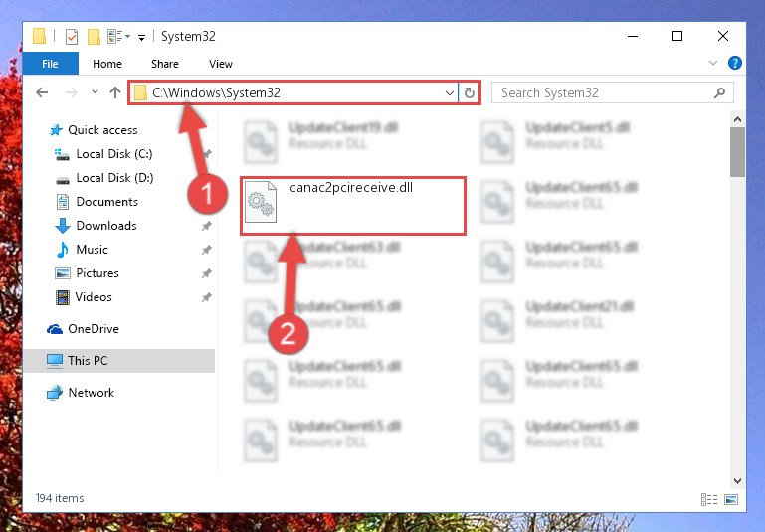Refresh the System32 folder view
The width and height of the screenshot is (765, 532).
click(470, 92)
